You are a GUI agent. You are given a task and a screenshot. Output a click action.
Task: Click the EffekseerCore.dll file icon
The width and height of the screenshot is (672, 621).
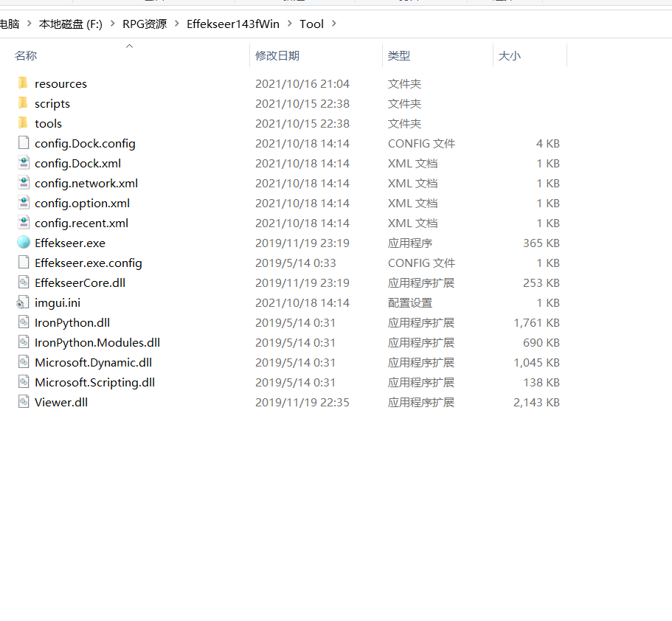tap(24, 282)
